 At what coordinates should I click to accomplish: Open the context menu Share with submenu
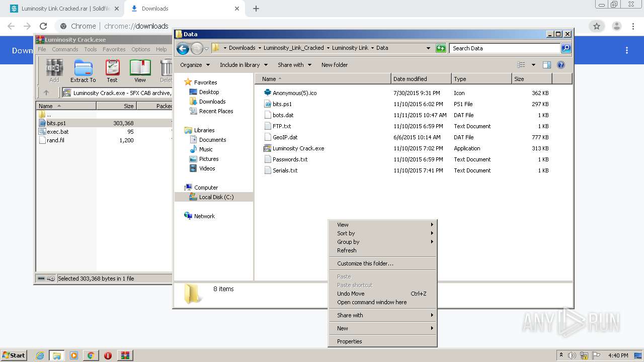[382, 315]
